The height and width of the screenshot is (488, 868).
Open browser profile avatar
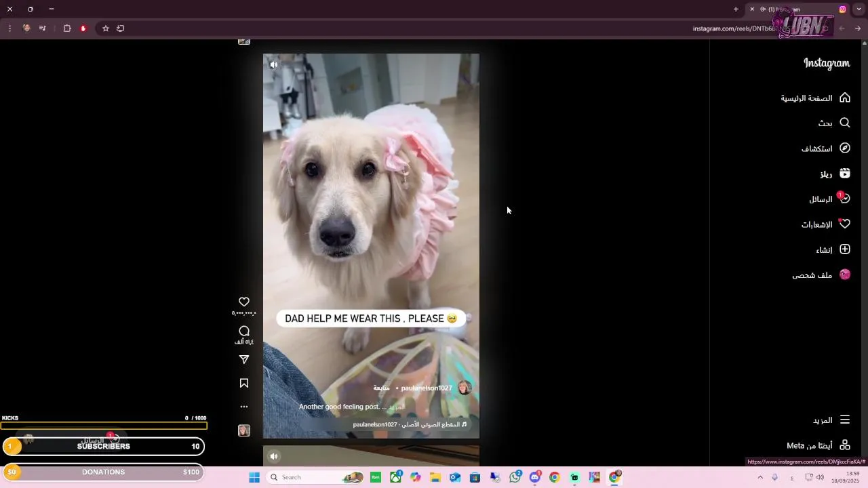[x=26, y=28]
